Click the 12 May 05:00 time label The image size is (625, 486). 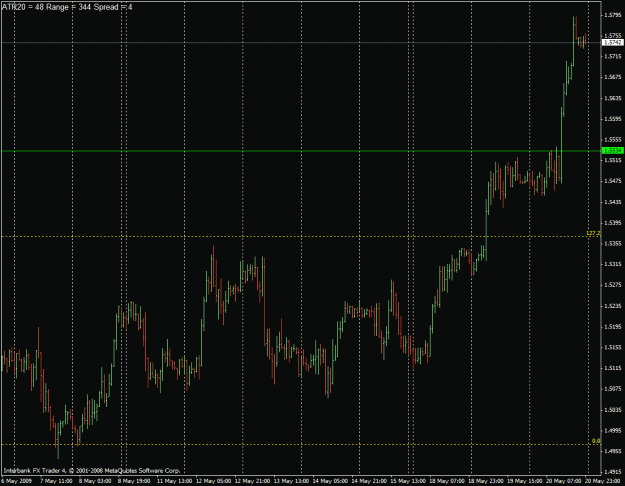coord(212,481)
